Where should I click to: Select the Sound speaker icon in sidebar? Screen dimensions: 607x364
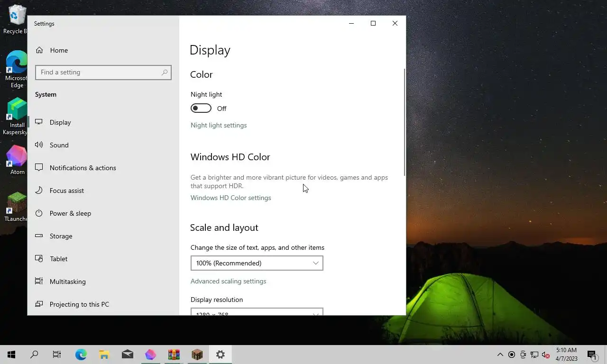point(39,145)
